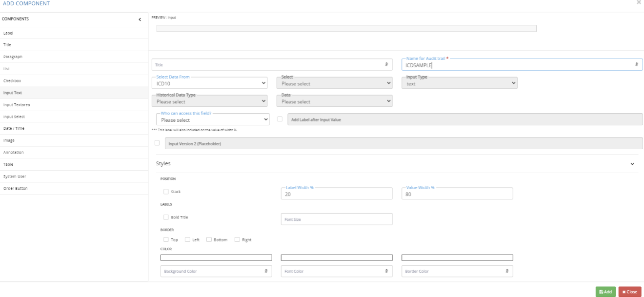
Task: Click the icon inside the Title field
Action: click(x=386, y=64)
